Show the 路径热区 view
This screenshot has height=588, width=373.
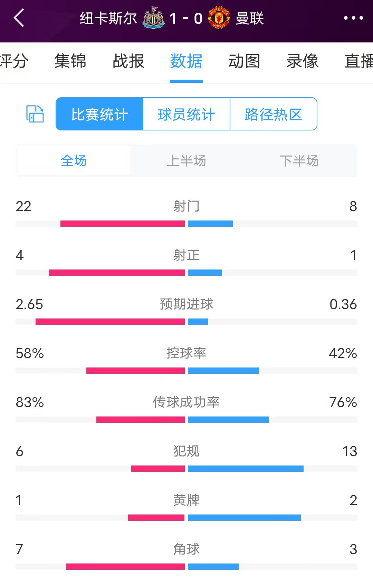[x=273, y=114]
